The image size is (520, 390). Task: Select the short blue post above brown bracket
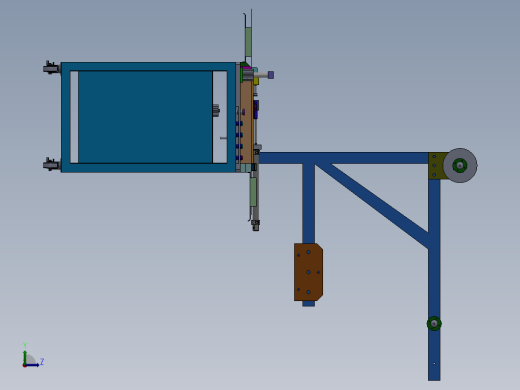(308, 203)
